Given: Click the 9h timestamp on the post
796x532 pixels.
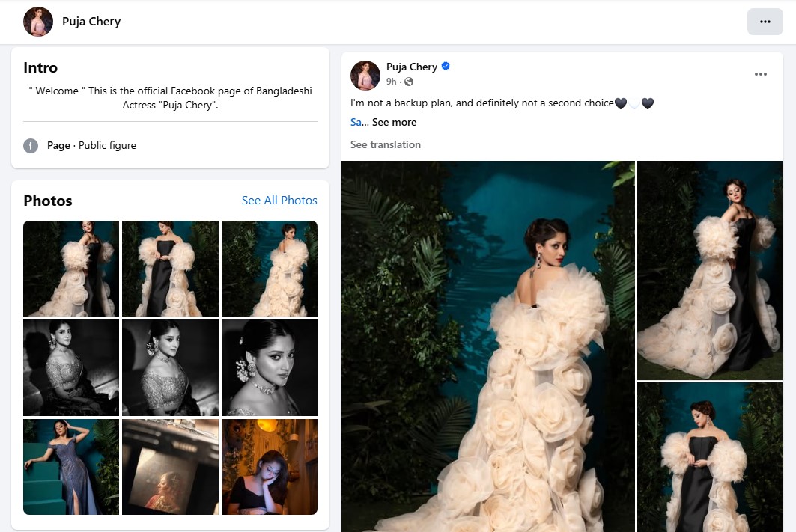Looking at the screenshot, I should [x=391, y=82].
